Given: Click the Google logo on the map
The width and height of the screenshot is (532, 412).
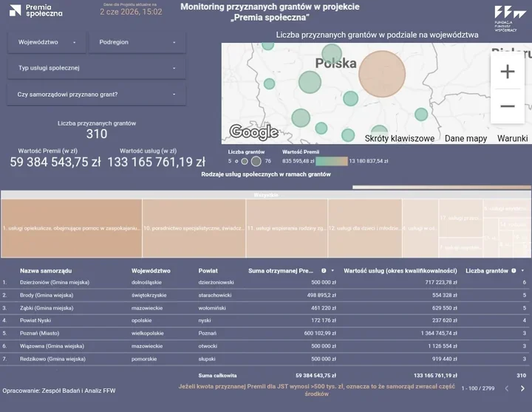Looking at the screenshot, I should pos(253,132).
